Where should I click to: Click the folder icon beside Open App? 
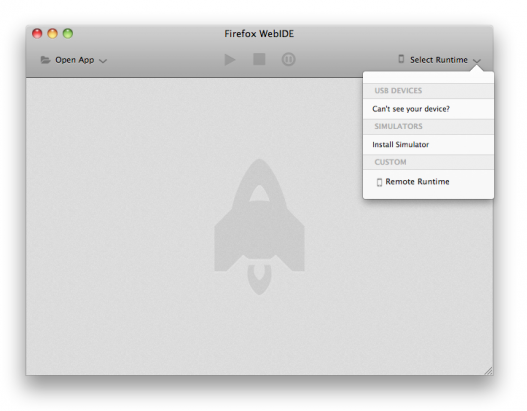[45, 60]
